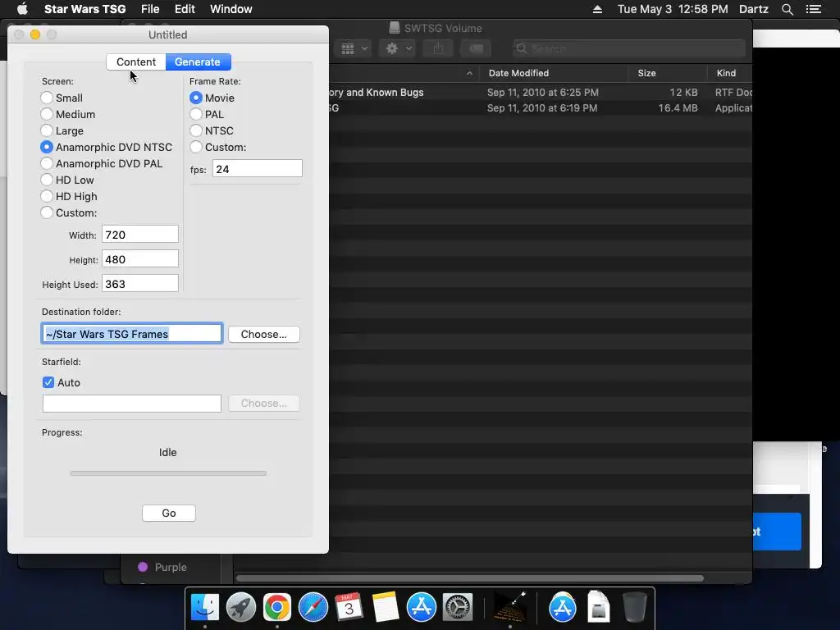Viewport: 840px width, 630px height.
Task: Uncheck the Starfield Auto checkbox
Action: point(48,382)
